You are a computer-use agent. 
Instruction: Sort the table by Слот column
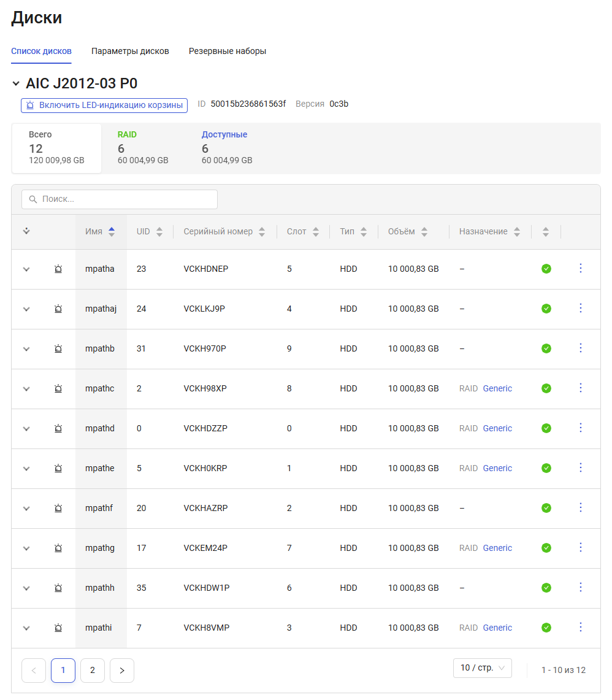316,232
